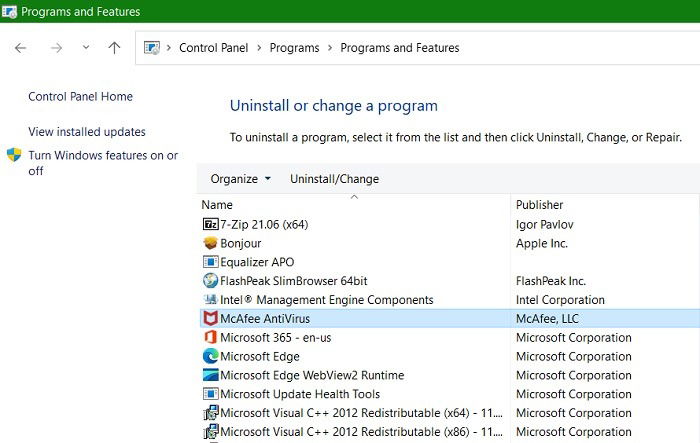Click the Uninstall/Change button
Image resolution: width=700 pixels, height=443 pixels.
pyautogui.click(x=334, y=179)
